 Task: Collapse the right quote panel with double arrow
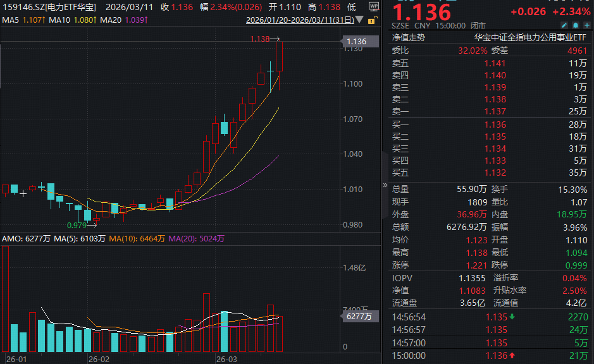tap(385, 185)
